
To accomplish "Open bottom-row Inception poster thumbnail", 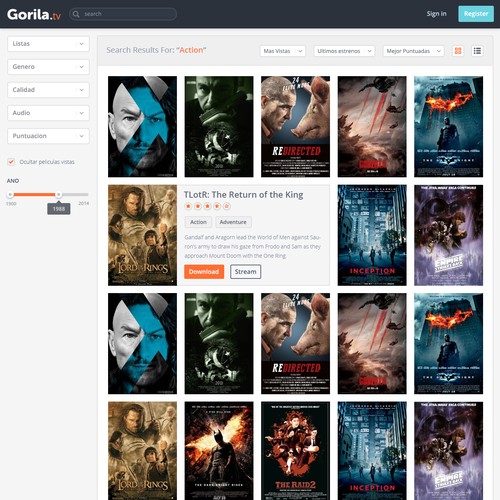I will tap(372, 451).
